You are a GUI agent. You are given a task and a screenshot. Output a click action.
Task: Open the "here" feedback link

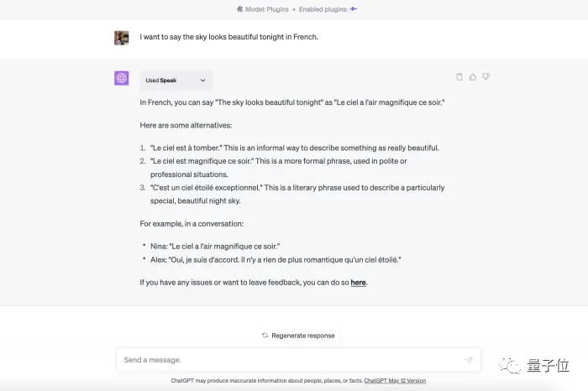tap(358, 283)
